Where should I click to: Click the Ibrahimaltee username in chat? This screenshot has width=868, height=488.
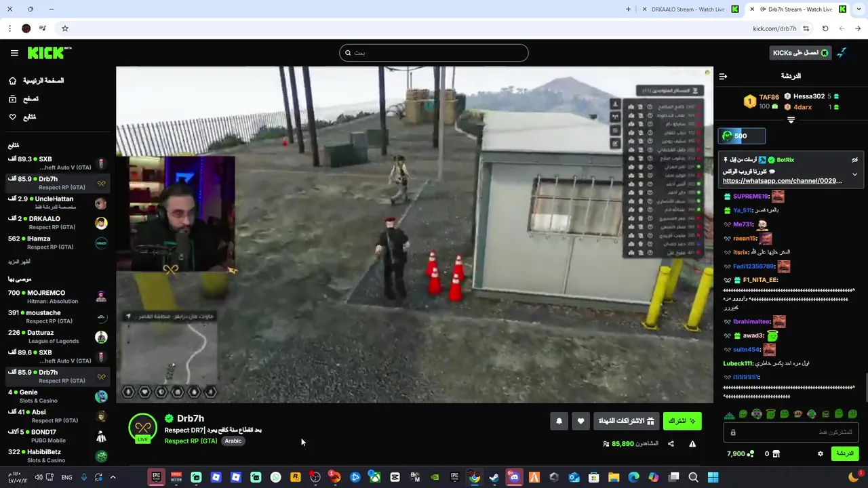751,322
